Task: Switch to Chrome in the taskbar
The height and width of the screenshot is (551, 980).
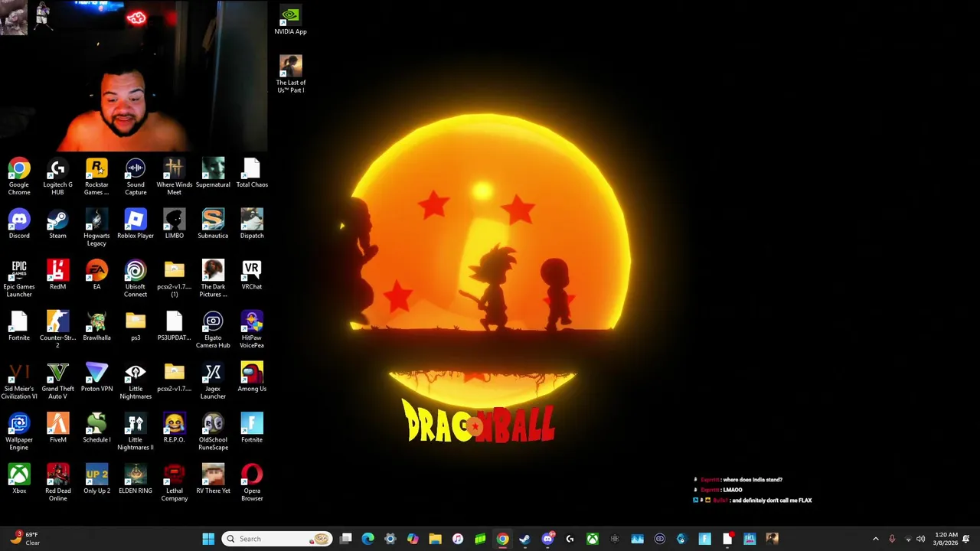Action: 502,539
